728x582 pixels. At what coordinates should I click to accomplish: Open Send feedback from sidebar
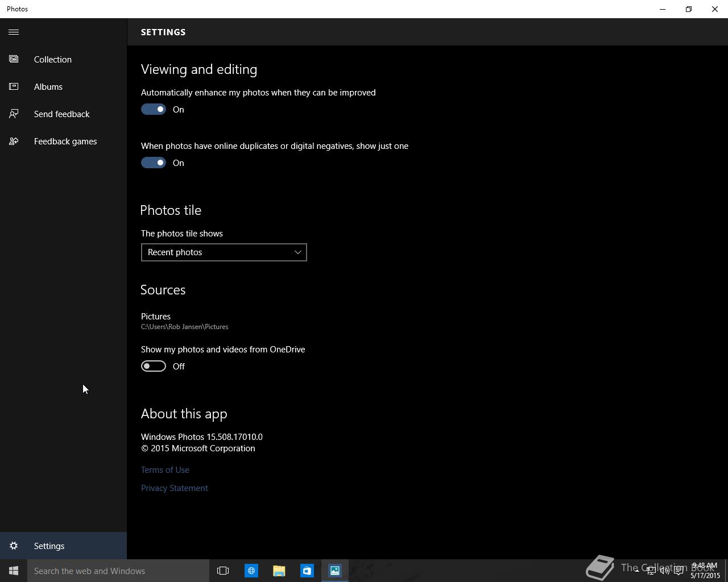coord(63,114)
